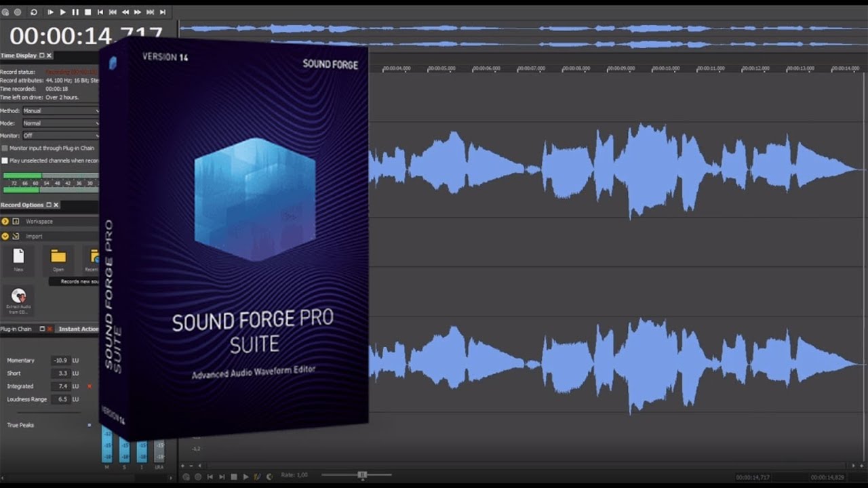Click the Momentary loudness value -10.9
This screenshot has height=488, width=868.
point(61,361)
